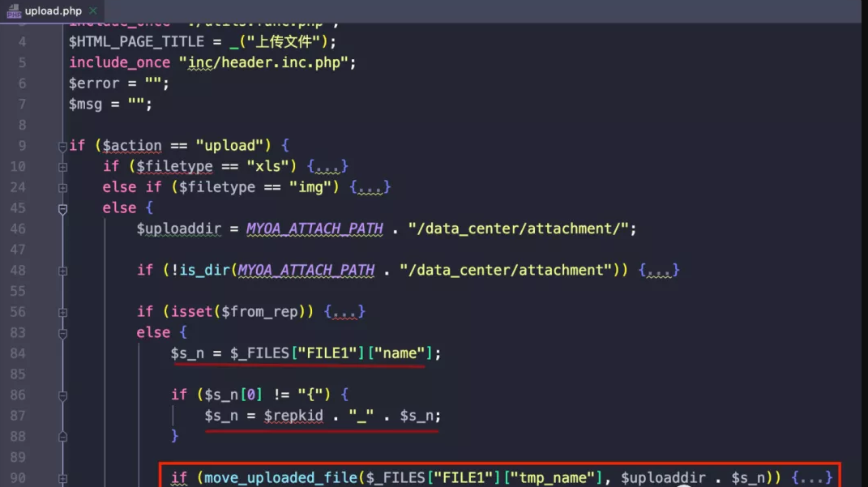Click the MYOA_ATTACH_PATH constant on line 48

306,270
